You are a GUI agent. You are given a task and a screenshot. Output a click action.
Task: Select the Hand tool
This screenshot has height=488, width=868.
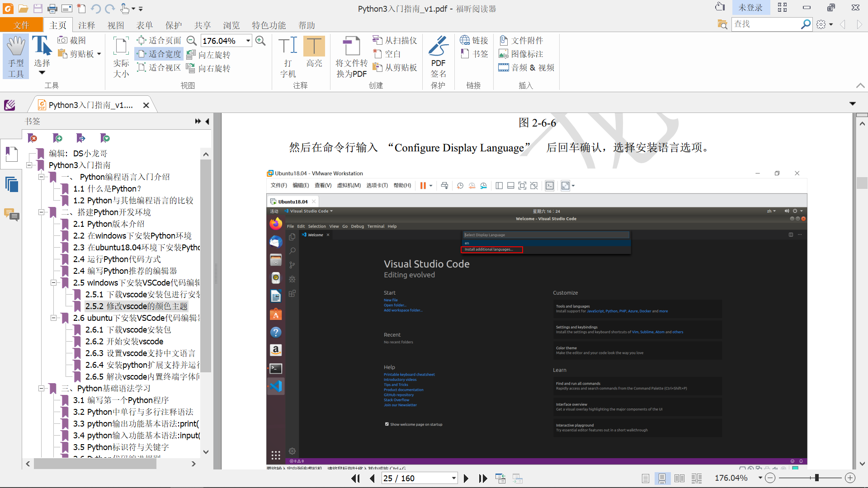16,56
